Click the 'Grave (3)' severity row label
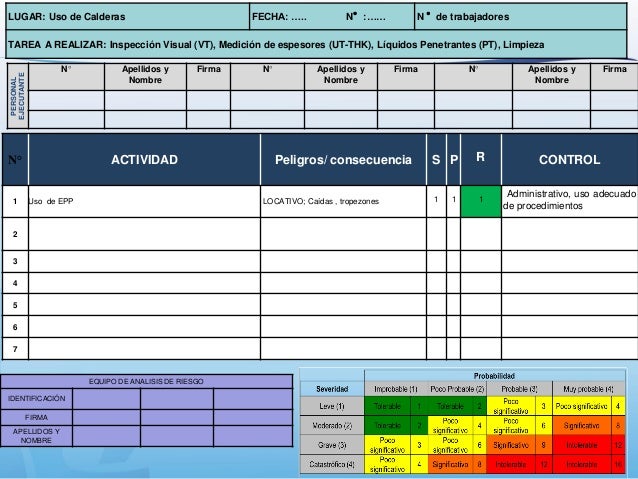 point(332,445)
